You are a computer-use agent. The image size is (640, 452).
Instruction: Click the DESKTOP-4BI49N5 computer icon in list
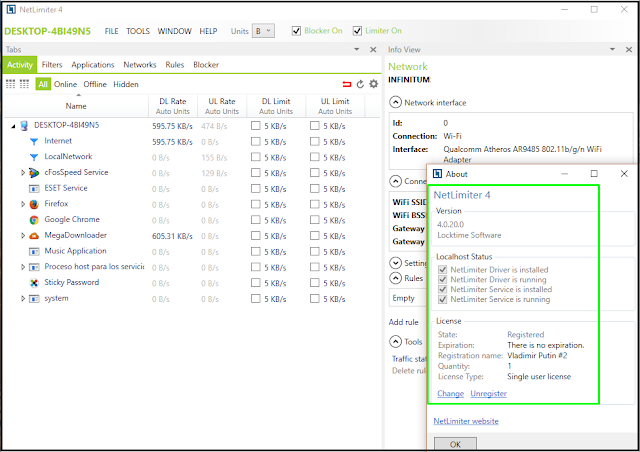click(24, 125)
